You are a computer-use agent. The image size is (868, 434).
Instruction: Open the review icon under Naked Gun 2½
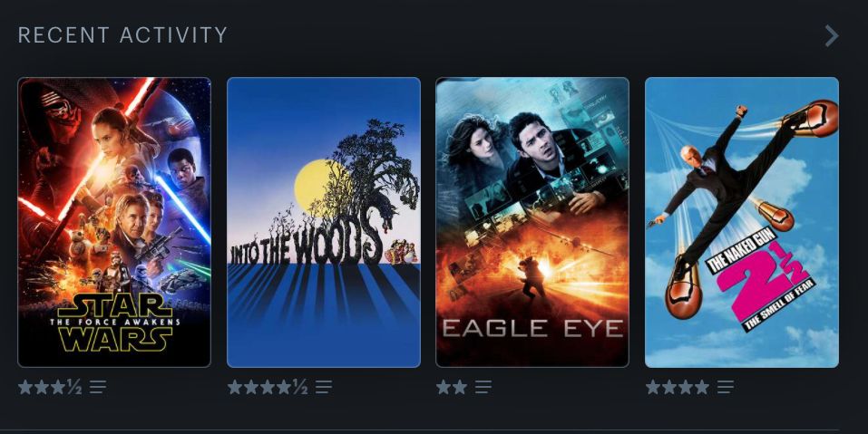point(726,387)
